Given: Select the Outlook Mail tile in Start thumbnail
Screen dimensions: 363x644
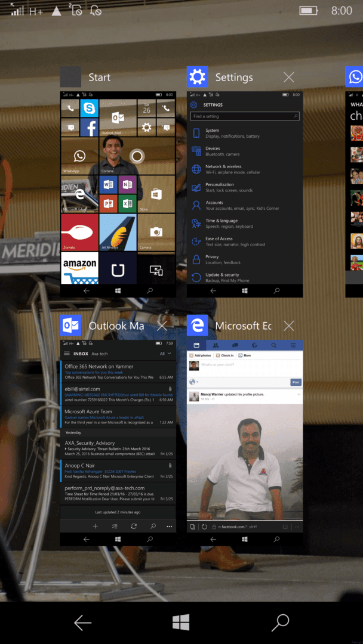Looking at the screenshot, I should pyautogui.click(x=118, y=118).
